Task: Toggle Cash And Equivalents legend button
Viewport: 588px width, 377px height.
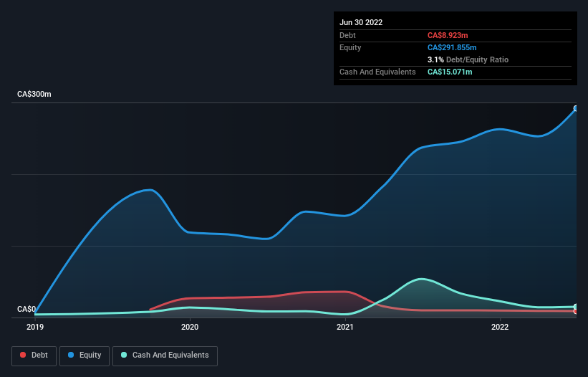Action: pos(165,355)
